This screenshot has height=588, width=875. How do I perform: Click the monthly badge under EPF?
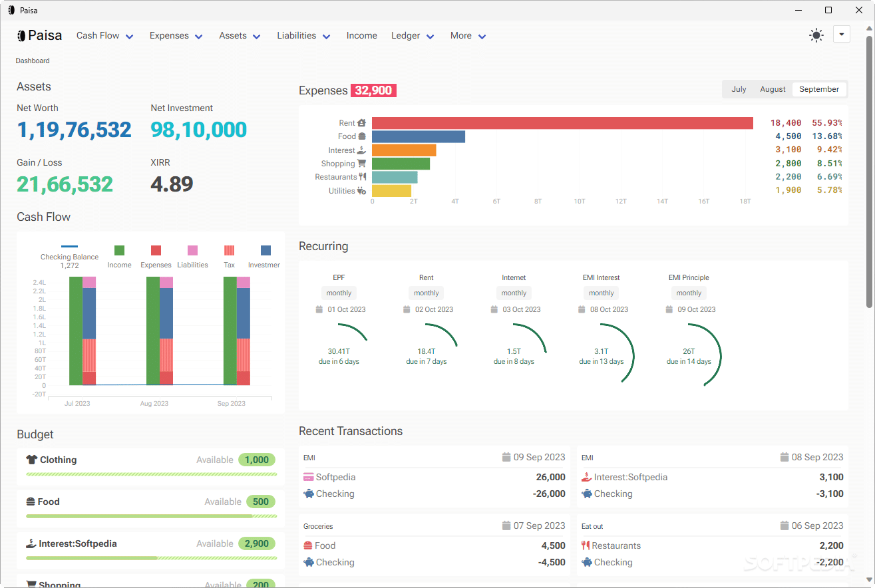[x=339, y=293]
